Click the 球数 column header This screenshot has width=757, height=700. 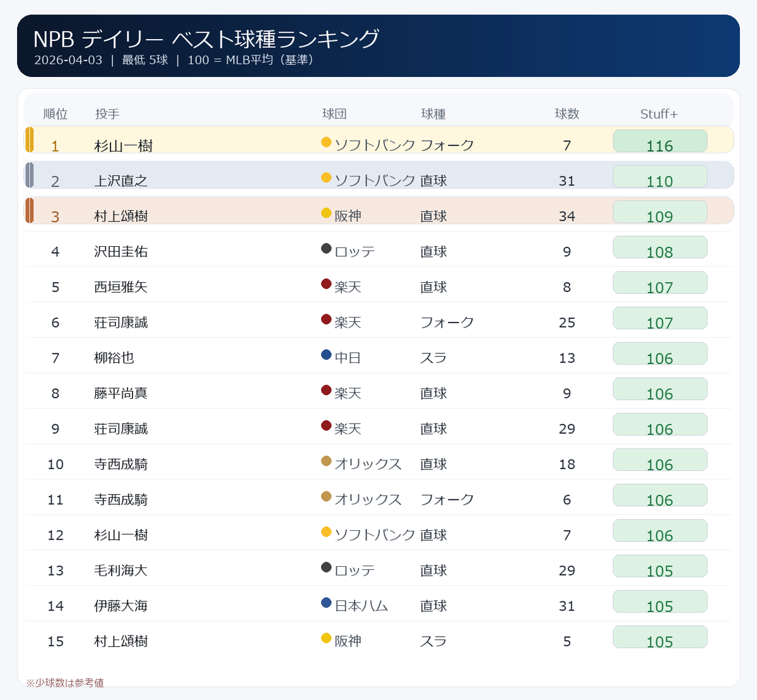click(567, 114)
